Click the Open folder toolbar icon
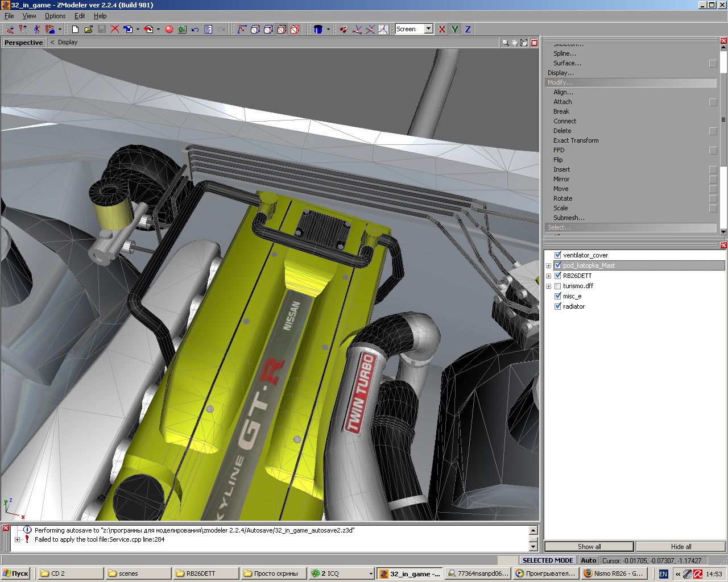This screenshot has height=582, width=728. 88,29
